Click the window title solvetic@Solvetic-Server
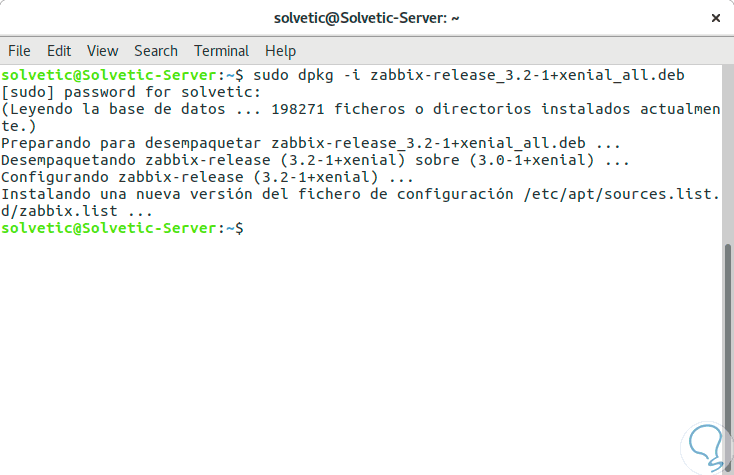This screenshot has height=475, width=734. 366,18
